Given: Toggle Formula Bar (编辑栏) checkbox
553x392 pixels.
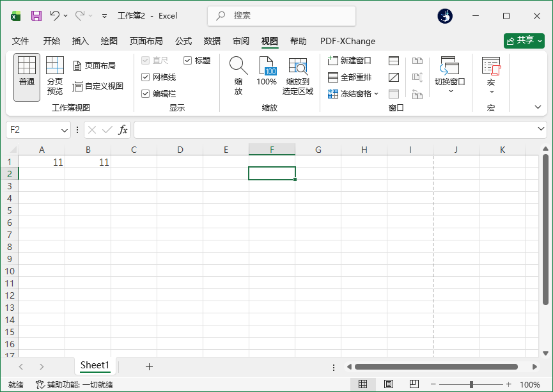Looking at the screenshot, I should (x=146, y=94).
